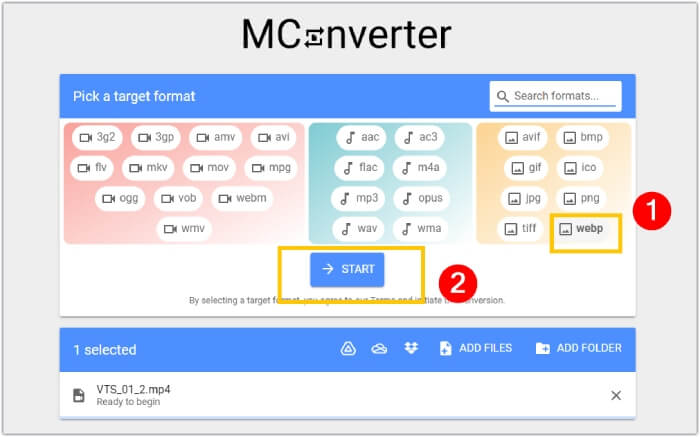700x437 pixels.
Task: Click the ADD FILES button
Action: point(476,348)
